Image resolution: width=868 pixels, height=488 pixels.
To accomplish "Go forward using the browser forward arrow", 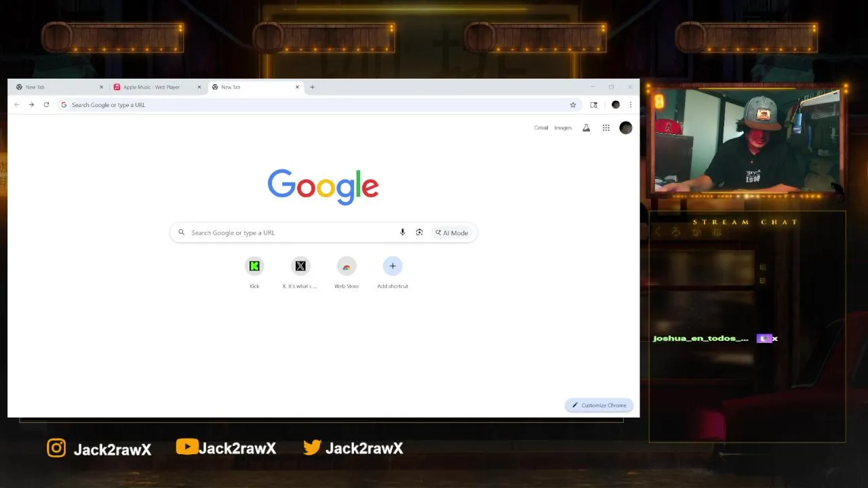I will (x=31, y=104).
